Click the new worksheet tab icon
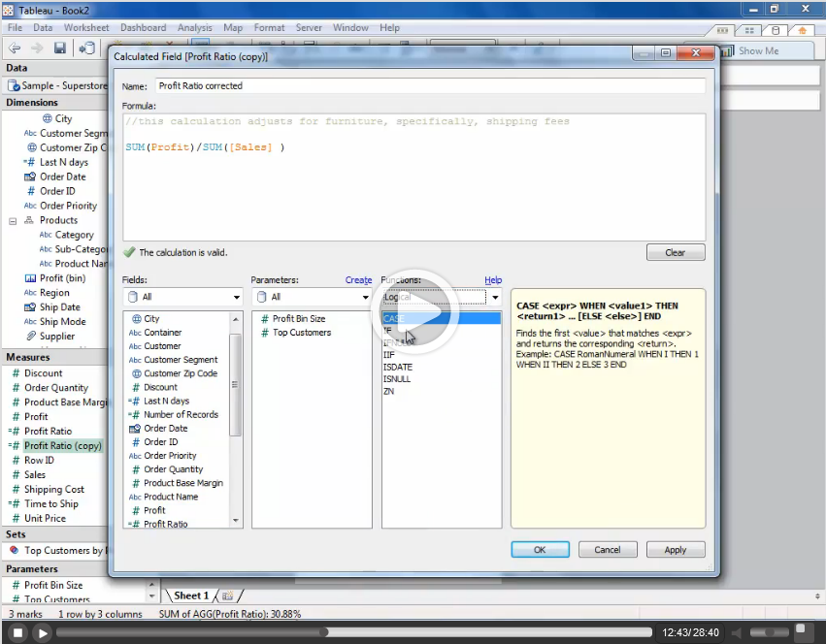 [228, 596]
